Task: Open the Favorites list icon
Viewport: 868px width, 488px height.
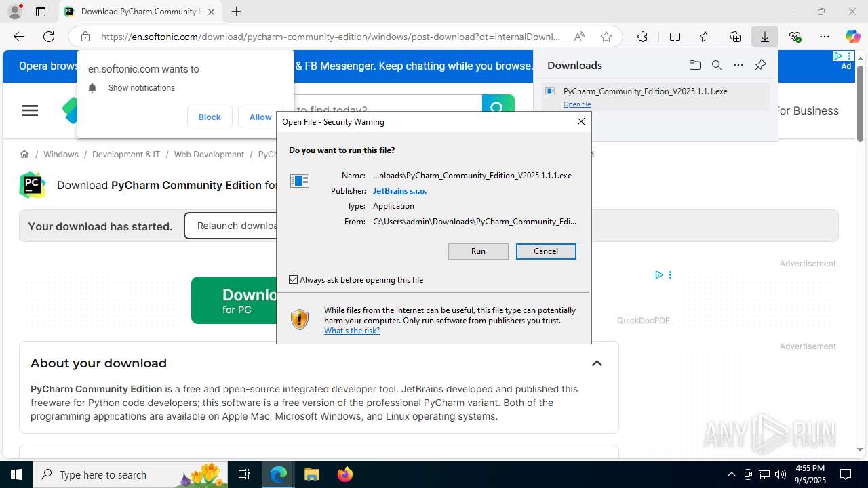Action: coord(705,37)
